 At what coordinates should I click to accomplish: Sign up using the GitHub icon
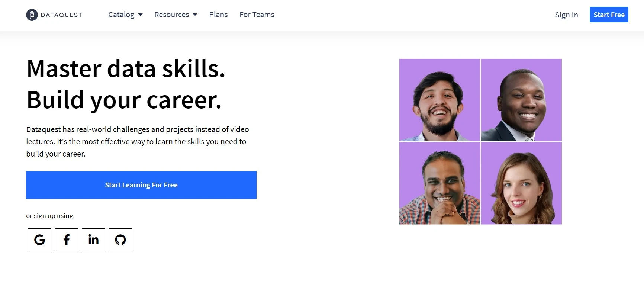120,240
